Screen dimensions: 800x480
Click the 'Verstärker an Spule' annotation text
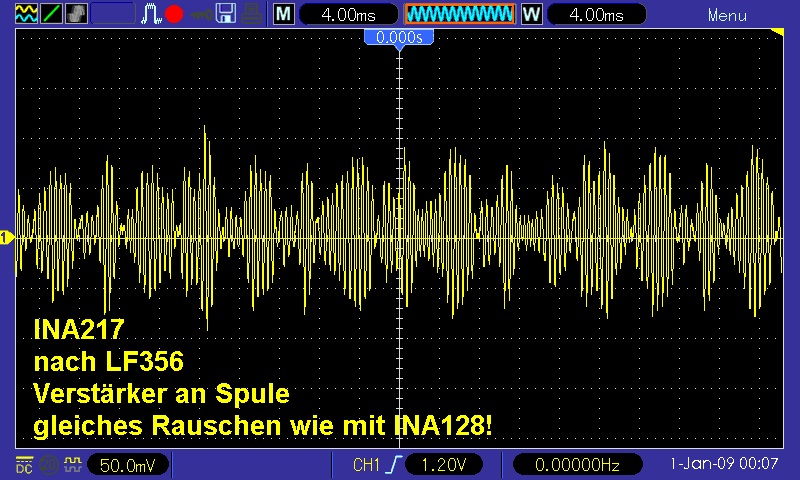click(161, 393)
